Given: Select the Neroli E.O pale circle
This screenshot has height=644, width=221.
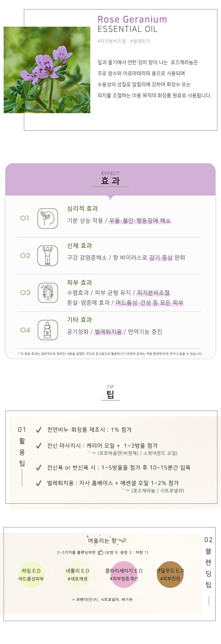Looking at the screenshot, I should tap(77, 574).
